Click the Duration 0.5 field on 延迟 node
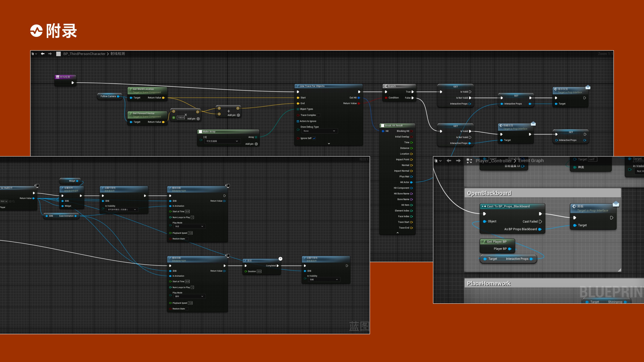Image resolution: width=644 pixels, height=362 pixels. click(259, 271)
